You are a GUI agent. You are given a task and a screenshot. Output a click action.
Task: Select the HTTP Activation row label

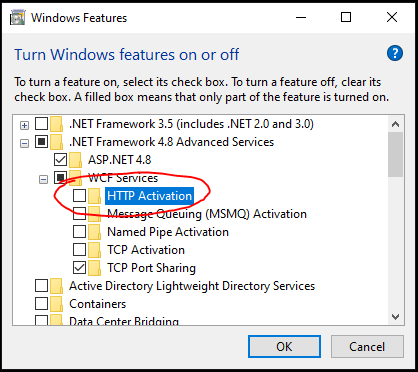(x=149, y=196)
